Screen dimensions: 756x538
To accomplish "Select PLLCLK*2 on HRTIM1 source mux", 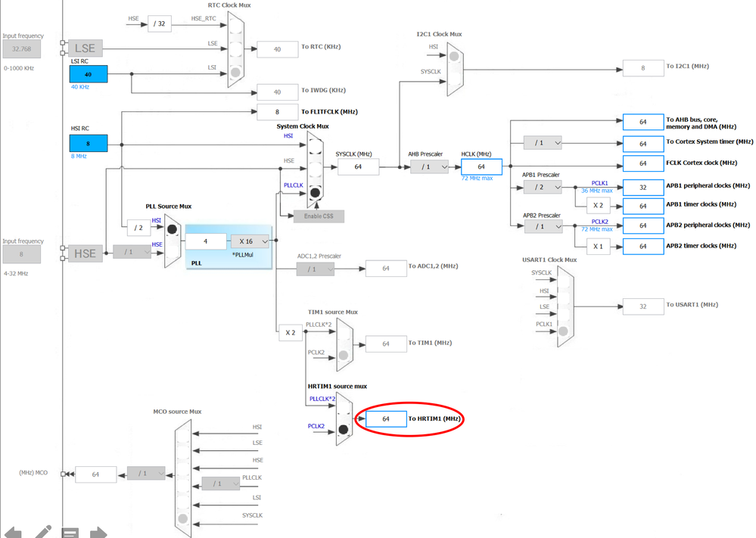I will click(x=344, y=406).
